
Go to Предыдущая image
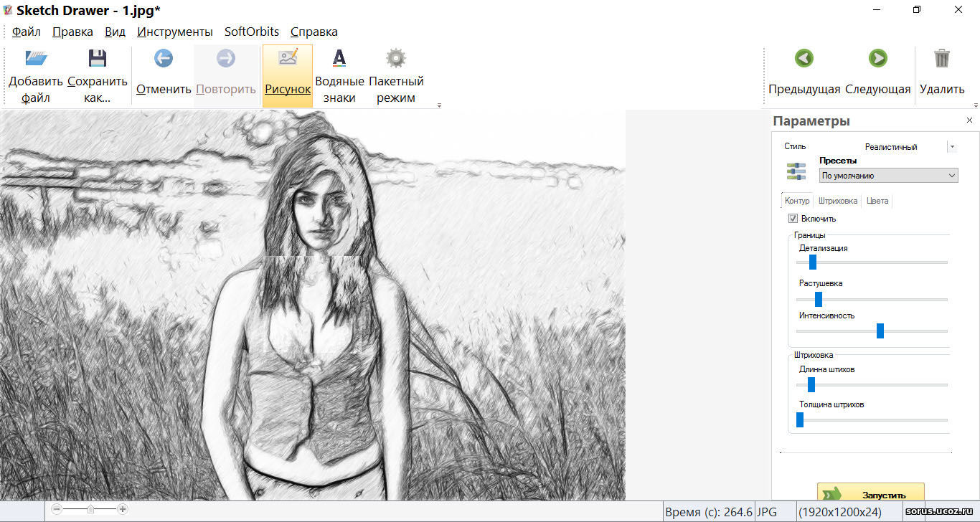click(804, 59)
